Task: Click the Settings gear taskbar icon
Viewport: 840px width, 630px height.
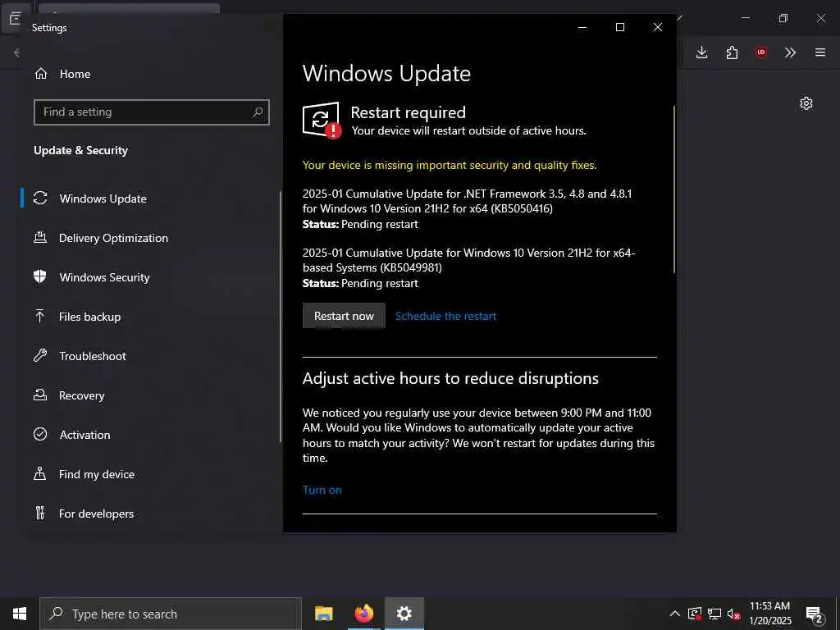Action: pyautogui.click(x=404, y=614)
